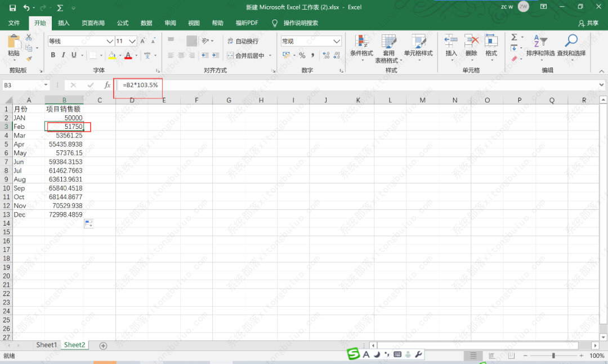Select the italic formatting icon
The height and width of the screenshot is (364, 608).
click(64, 55)
